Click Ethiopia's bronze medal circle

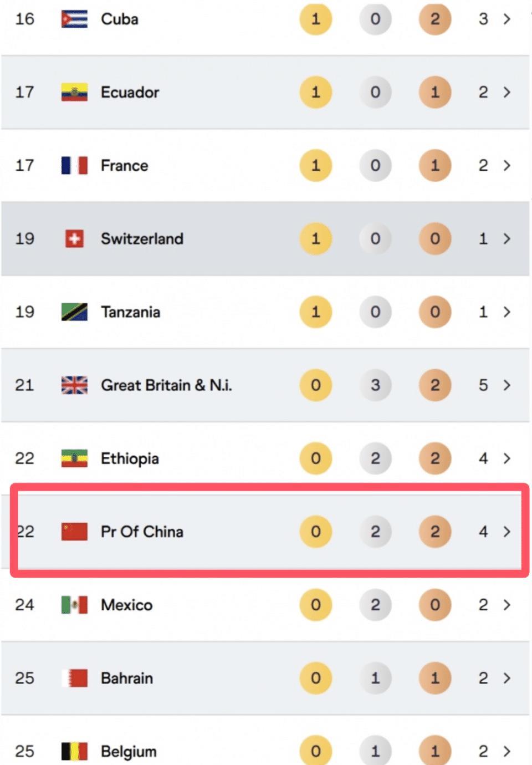coord(435,458)
